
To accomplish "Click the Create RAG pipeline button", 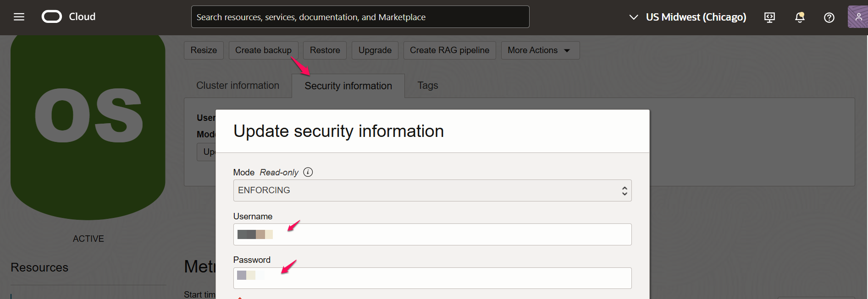I will (449, 50).
